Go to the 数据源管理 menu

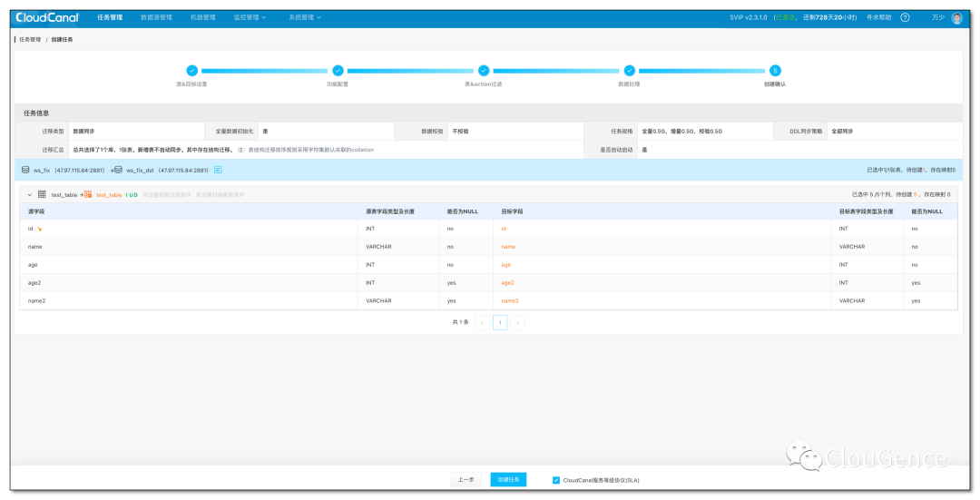coord(156,17)
